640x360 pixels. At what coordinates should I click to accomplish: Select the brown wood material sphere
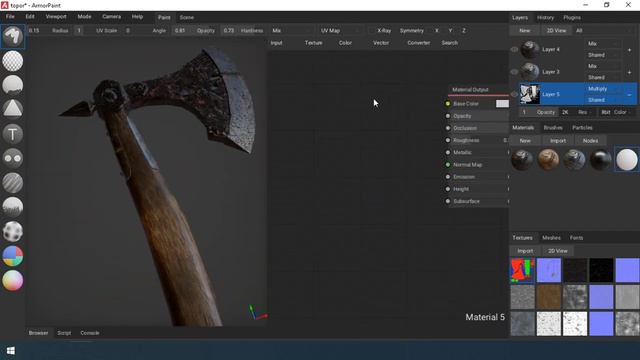[548, 160]
